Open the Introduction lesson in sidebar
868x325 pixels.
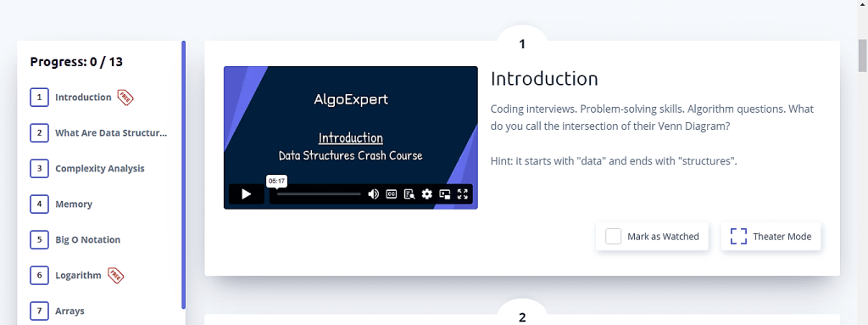[83, 97]
